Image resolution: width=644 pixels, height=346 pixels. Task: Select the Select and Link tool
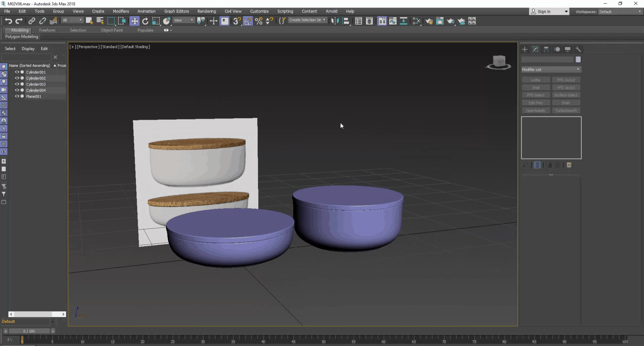point(32,21)
